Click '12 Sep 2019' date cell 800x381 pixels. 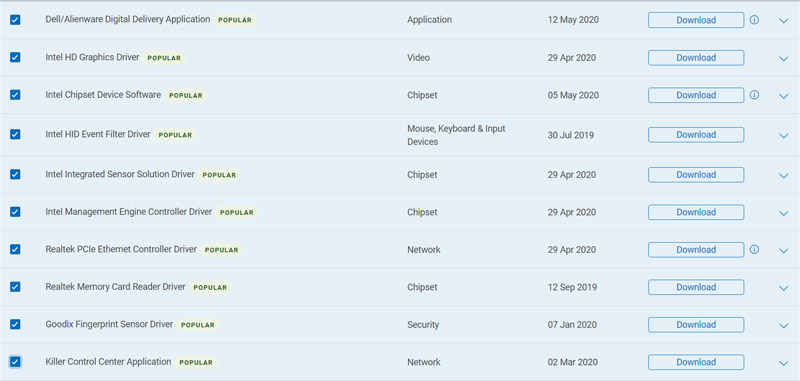click(572, 287)
